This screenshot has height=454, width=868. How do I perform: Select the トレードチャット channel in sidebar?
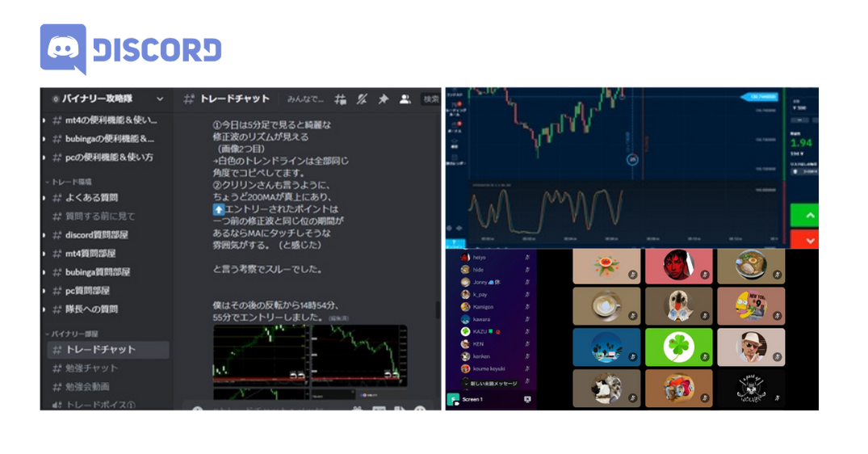[108, 349]
